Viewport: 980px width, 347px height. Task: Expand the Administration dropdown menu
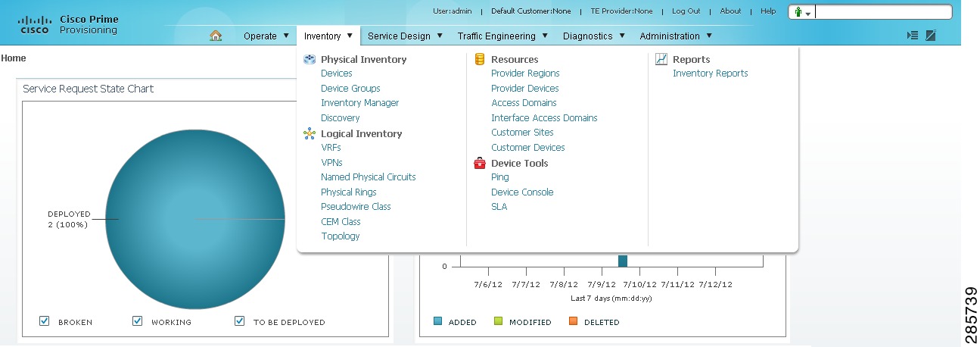(x=676, y=36)
